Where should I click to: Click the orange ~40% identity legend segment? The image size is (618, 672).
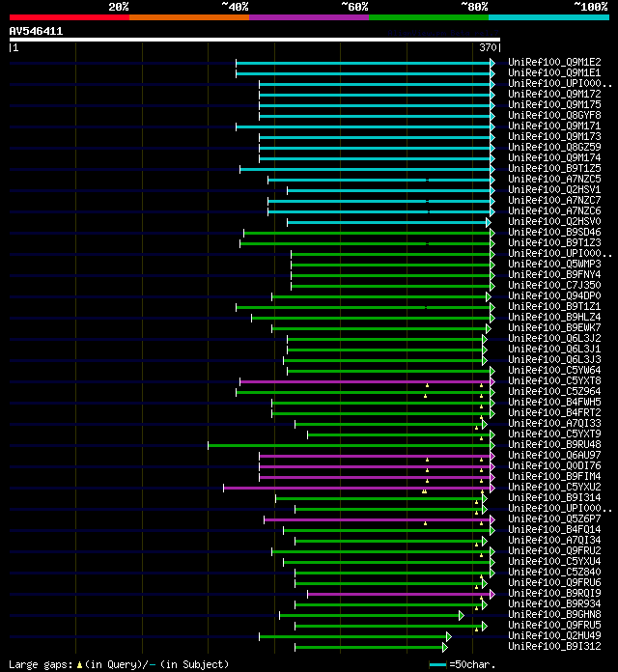(189, 17)
